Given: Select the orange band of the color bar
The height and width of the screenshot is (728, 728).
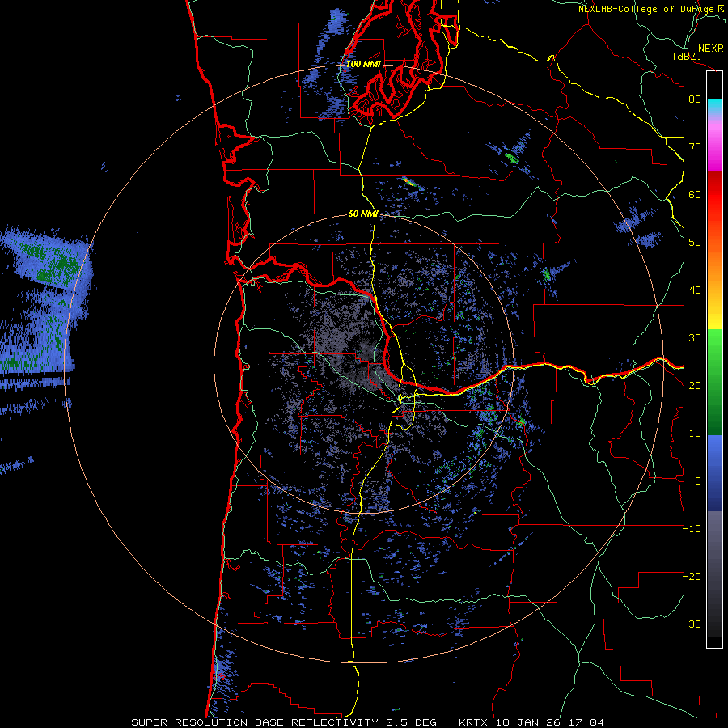Looking at the screenshot, I should pyautogui.click(x=714, y=265).
